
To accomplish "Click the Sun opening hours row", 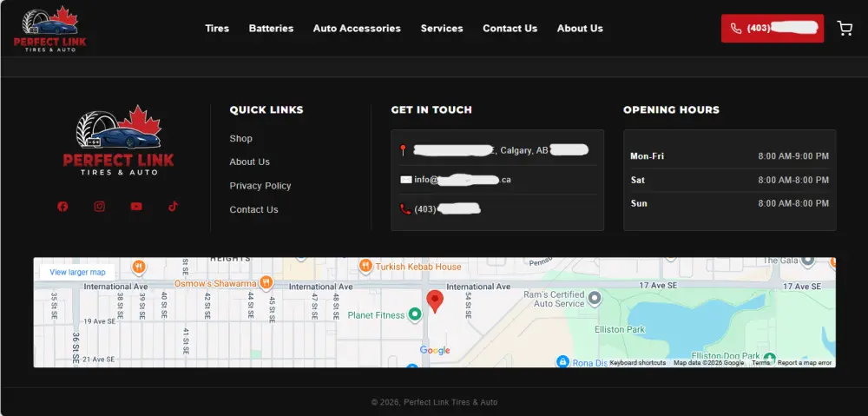I will (730, 203).
